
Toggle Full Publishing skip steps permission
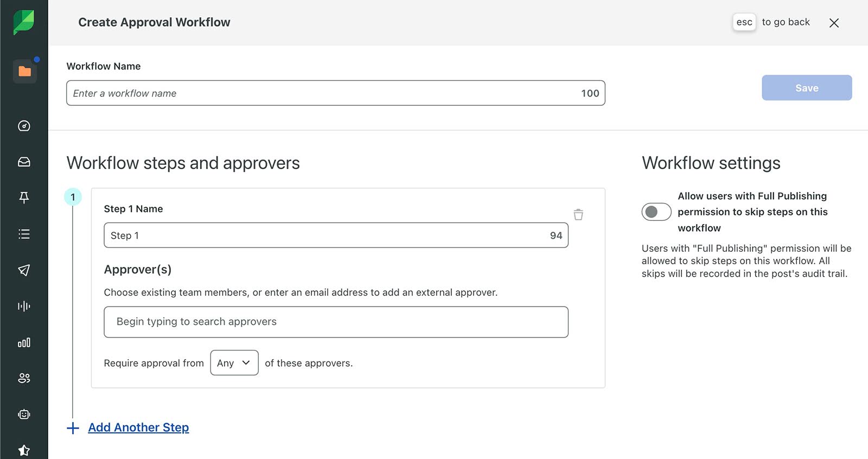point(656,212)
